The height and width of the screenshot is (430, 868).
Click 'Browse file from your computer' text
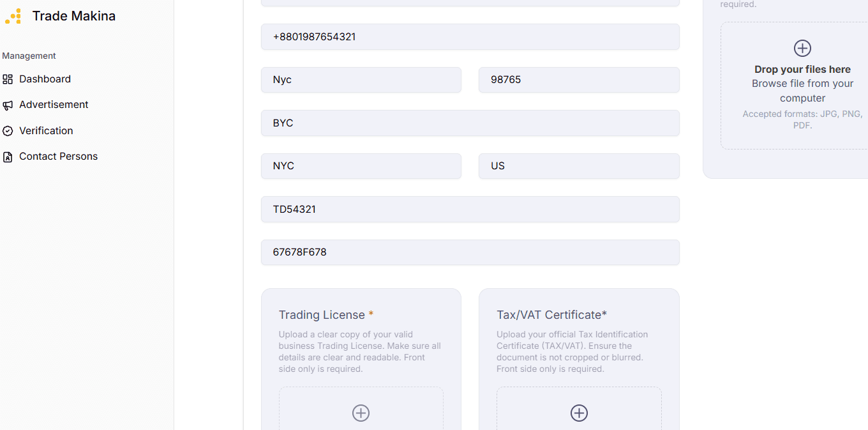(802, 91)
